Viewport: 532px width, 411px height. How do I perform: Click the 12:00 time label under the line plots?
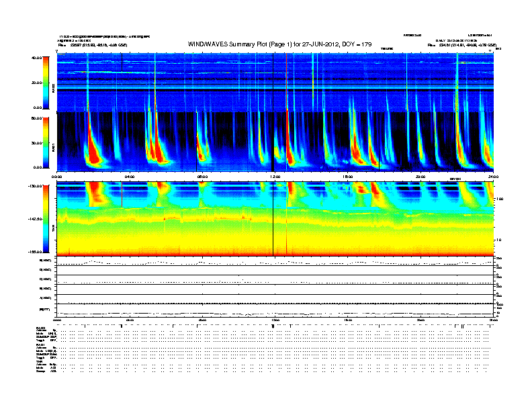tap(275, 320)
